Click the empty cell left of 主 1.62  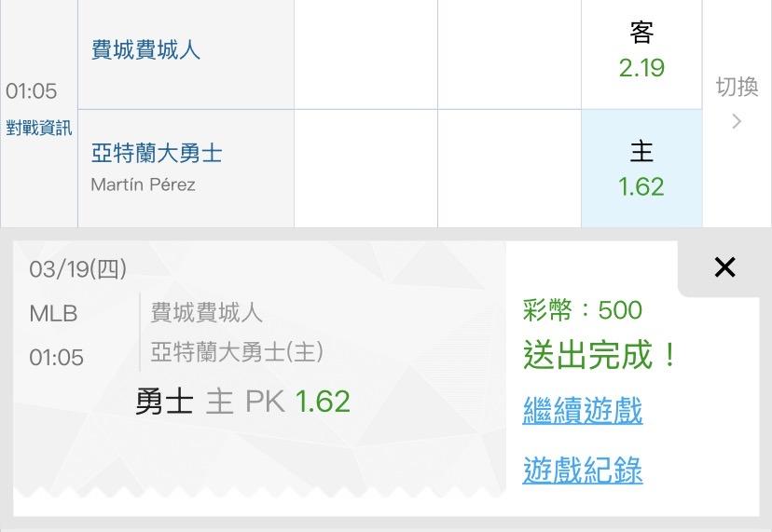point(509,169)
